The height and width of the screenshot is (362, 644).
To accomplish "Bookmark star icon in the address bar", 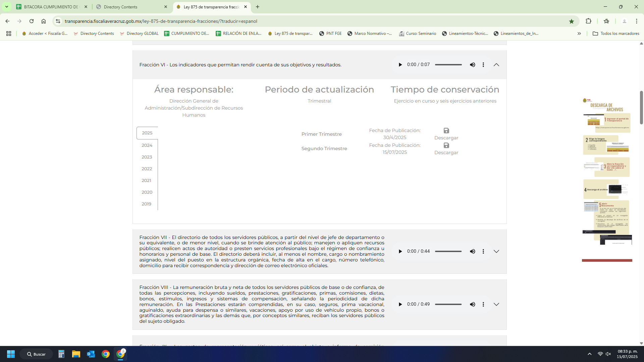I will 572,21.
